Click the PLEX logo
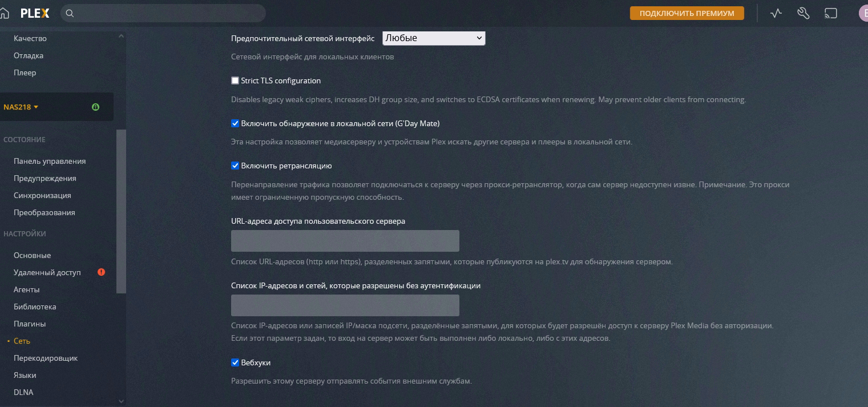Image resolution: width=868 pixels, height=407 pixels. point(35,13)
